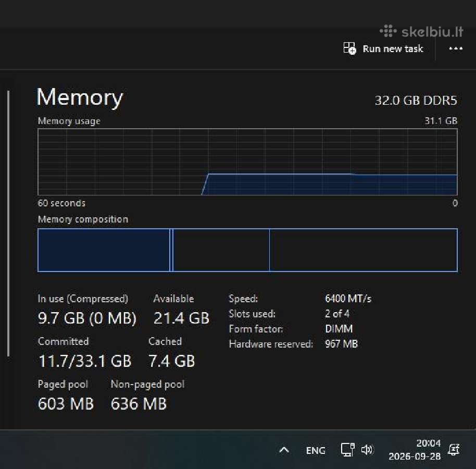Screen dimensions: 476x469
Task: Click the Run new task label
Action: tap(393, 48)
